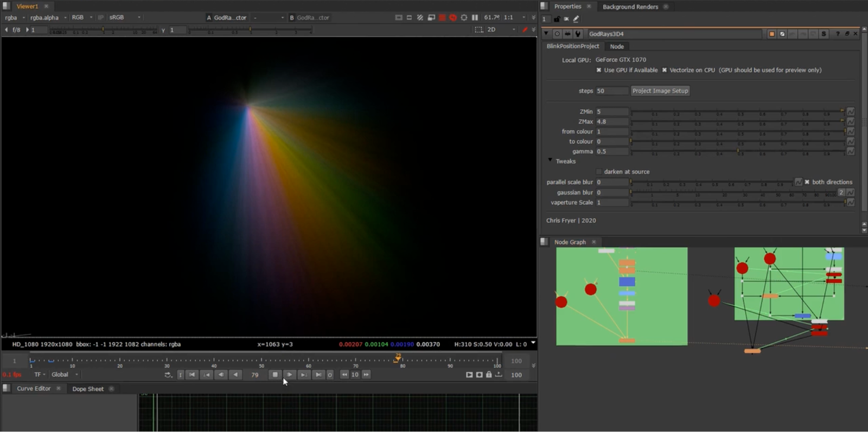The height and width of the screenshot is (432, 868).
Task: Open help for GodRays3D4 via question mark icon
Action: pyautogui.click(x=838, y=34)
